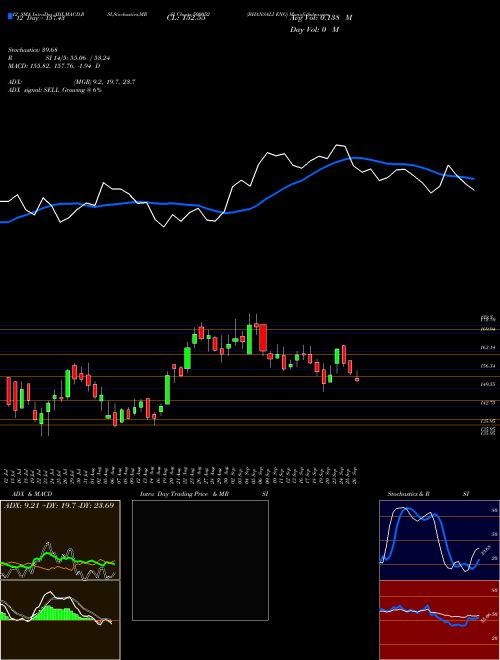Click the tall red candle near the chart peak
500x660 pixels.
point(263,338)
